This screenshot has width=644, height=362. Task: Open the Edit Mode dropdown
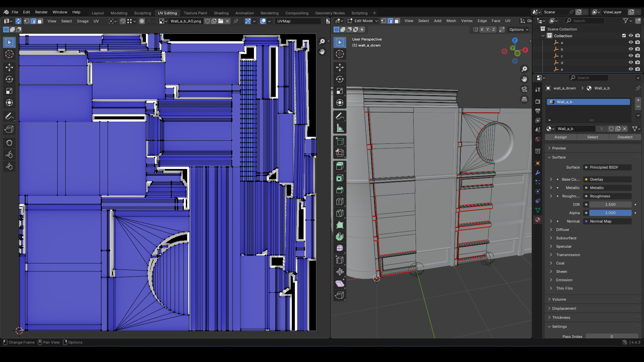pos(363,21)
